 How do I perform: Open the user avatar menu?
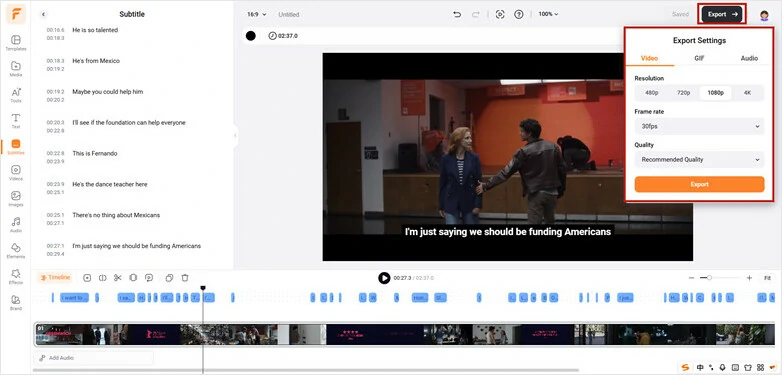pos(764,15)
